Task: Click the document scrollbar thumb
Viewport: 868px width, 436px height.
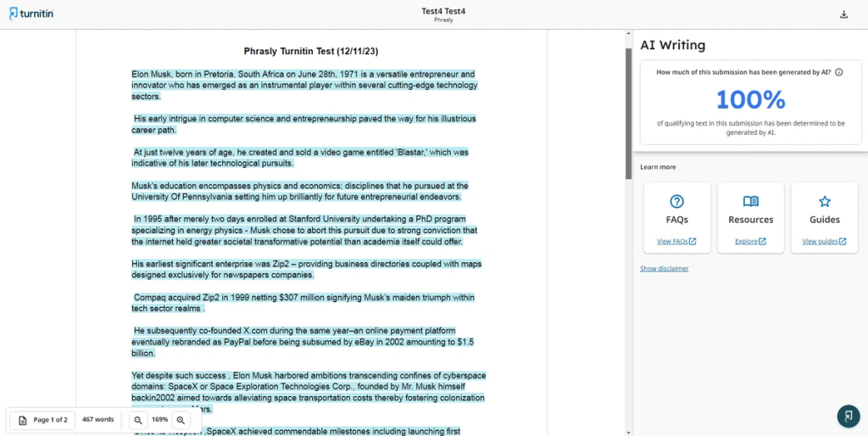Action: click(x=628, y=114)
